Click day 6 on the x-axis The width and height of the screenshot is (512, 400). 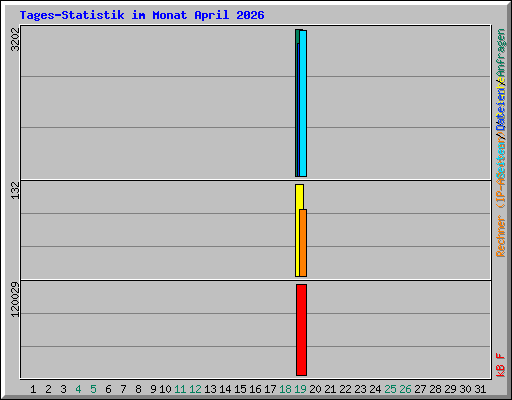click(108, 389)
